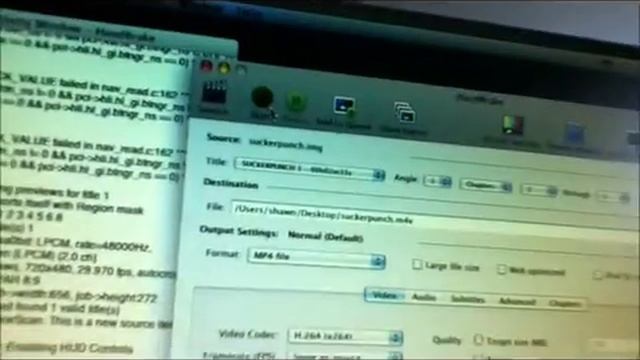This screenshot has width=640, height=360.
Task: Open the Show Queue stacked-windows icon
Action: 404,113
